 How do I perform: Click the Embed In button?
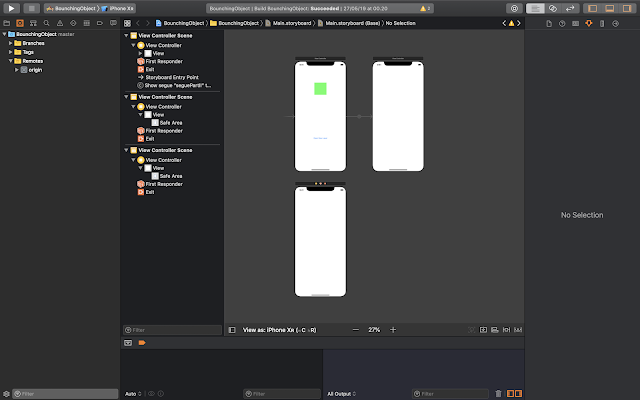[x=483, y=330]
